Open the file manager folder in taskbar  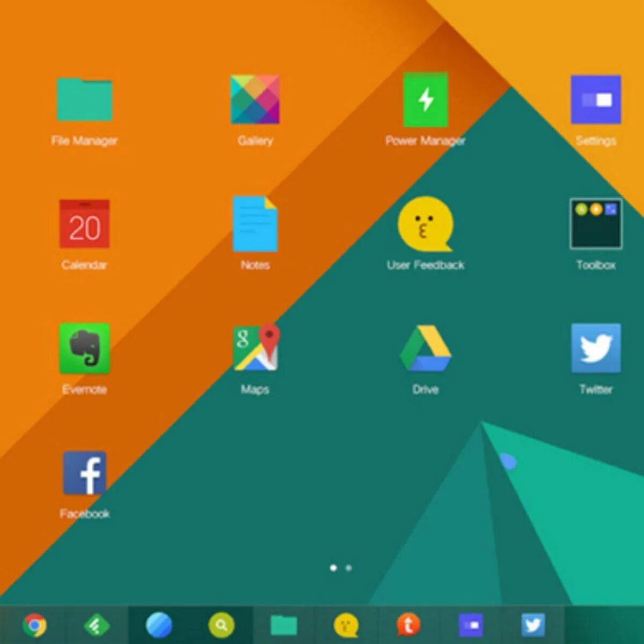(x=284, y=625)
